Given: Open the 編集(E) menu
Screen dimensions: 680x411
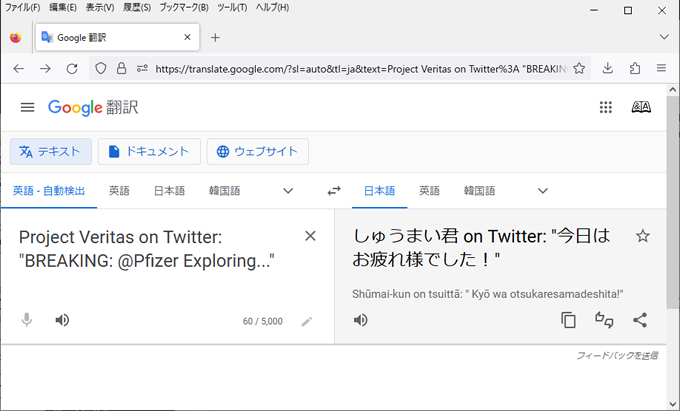Looking at the screenshot, I should coord(63,7).
